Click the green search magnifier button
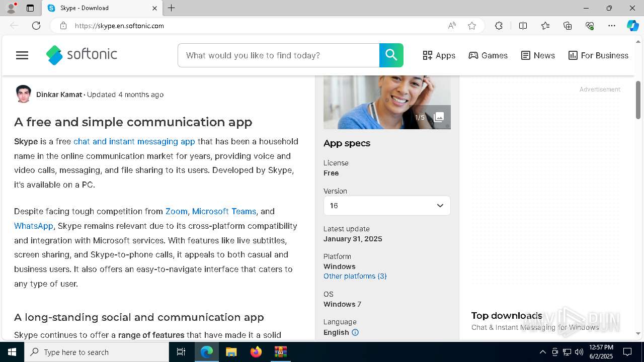This screenshot has width=644, height=362. [x=391, y=55]
